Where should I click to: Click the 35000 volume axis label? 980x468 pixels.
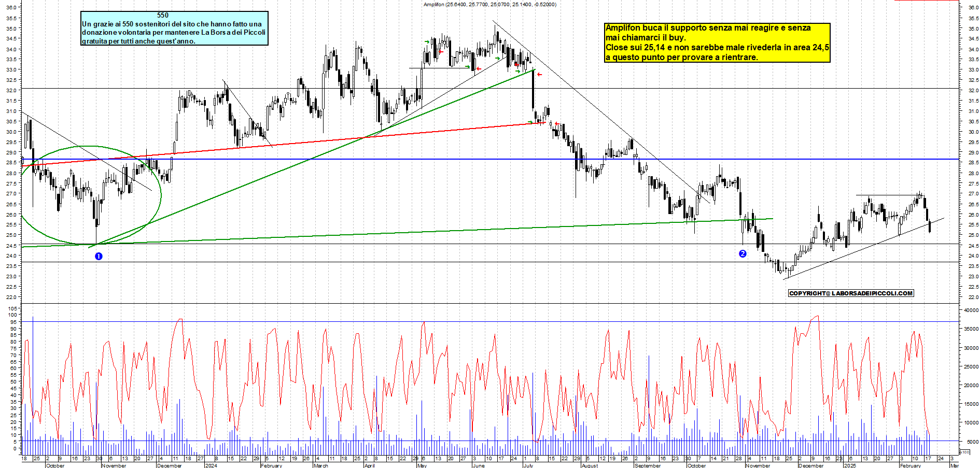pos(971,329)
